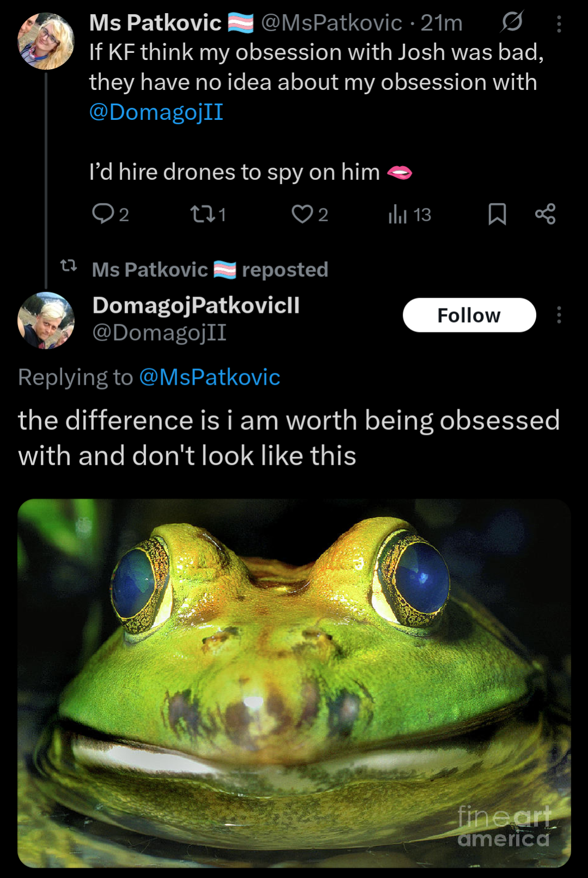Viewport: 588px width, 878px height.
Task: Open Ms Patkovic profile picture
Action: click(x=46, y=41)
